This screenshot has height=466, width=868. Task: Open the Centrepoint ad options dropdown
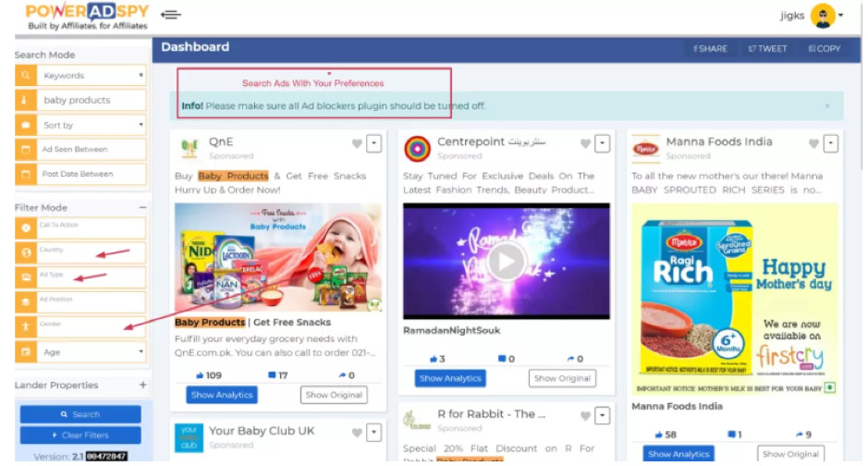click(603, 144)
